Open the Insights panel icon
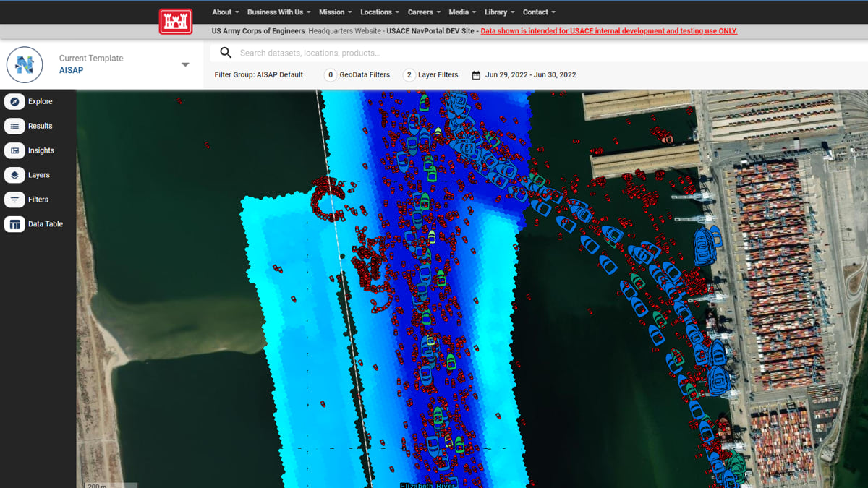This screenshot has width=868, height=488. [14, 151]
